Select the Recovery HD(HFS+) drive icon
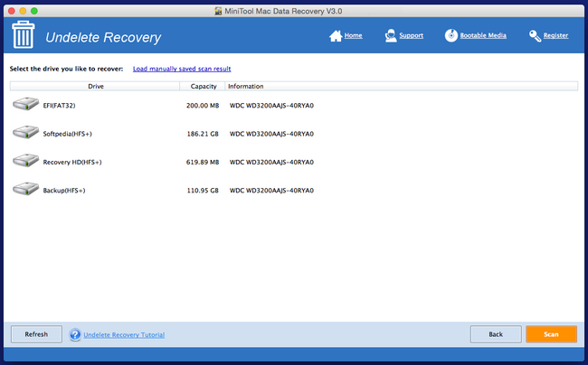Viewport: 588px width, 365px height. [25, 160]
